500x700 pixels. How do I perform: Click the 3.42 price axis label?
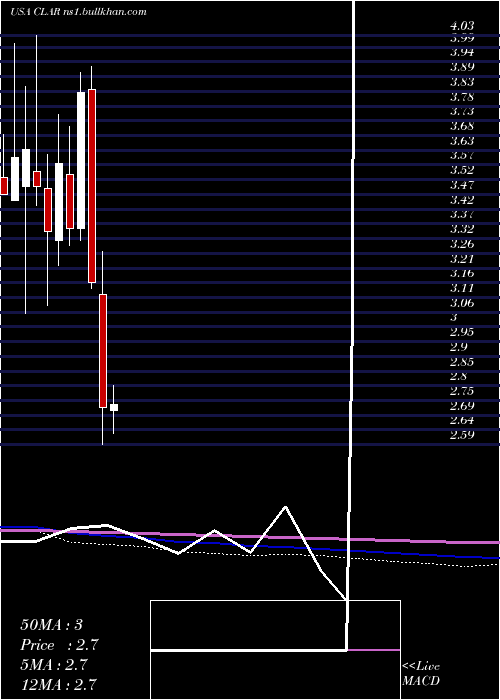[x=462, y=200]
